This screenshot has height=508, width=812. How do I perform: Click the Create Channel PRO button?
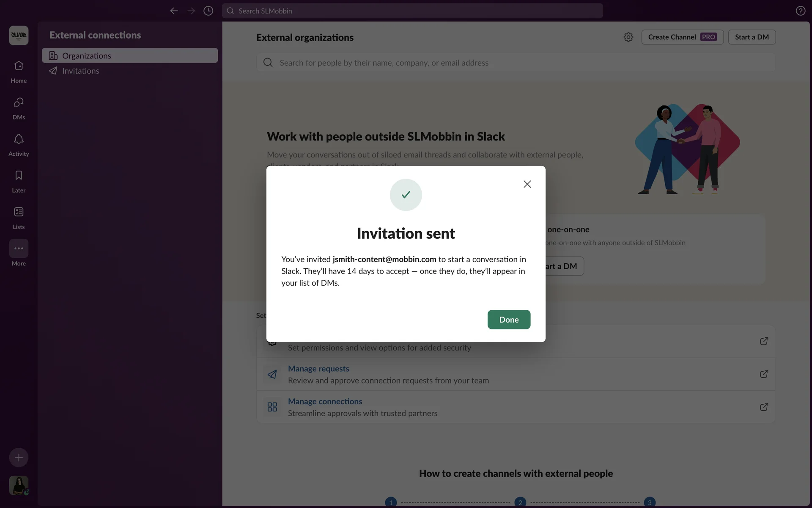682,37
